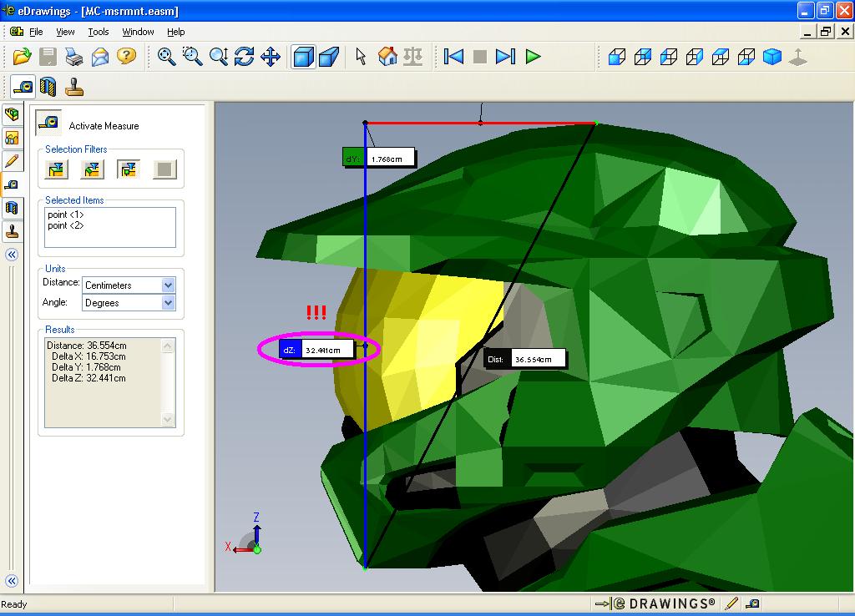Select 'point <2>' in Selected Items
Image resolution: width=855 pixels, height=616 pixels.
[x=66, y=225]
